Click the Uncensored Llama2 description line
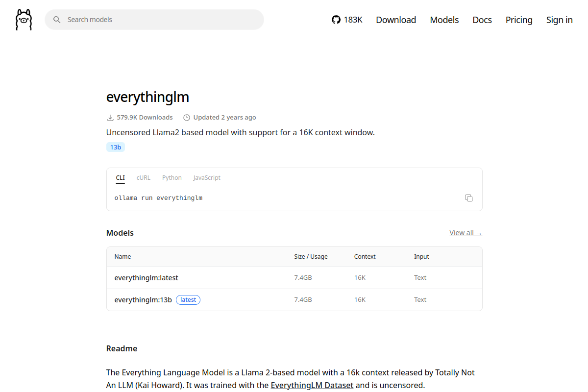588x392 pixels. pyautogui.click(x=241, y=132)
